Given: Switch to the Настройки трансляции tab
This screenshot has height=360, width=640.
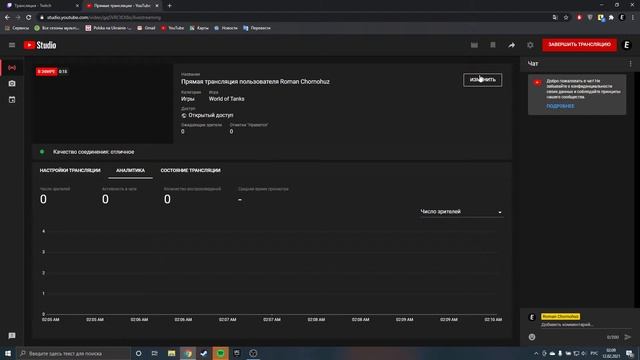Looking at the screenshot, I should point(70,170).
